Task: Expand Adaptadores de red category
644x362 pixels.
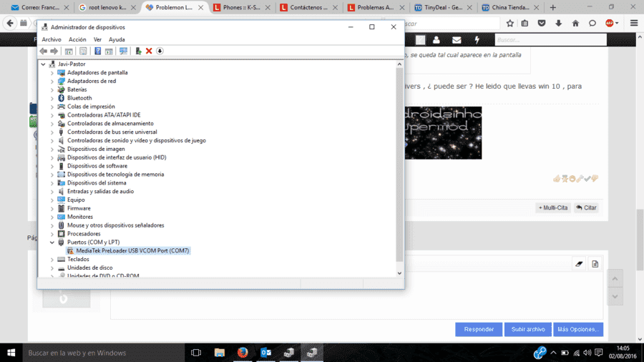Action: [x=52, y=82]
